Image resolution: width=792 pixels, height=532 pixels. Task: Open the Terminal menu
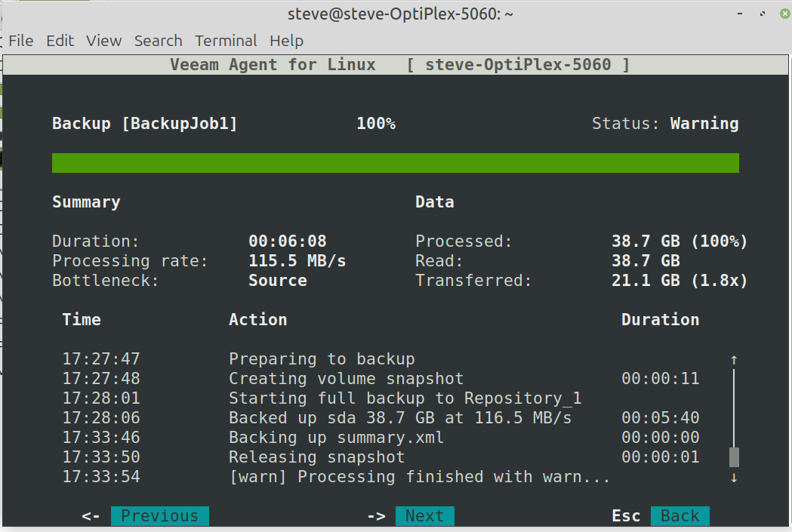point(226,41)
